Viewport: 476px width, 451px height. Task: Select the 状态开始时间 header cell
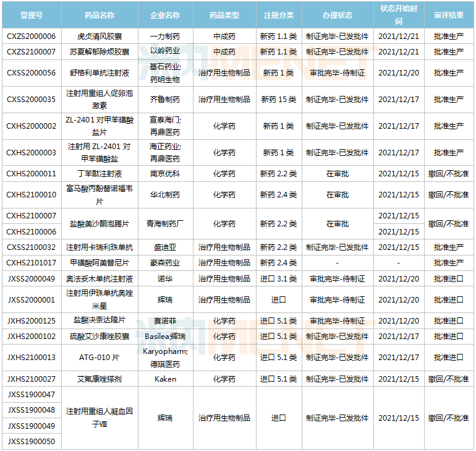click(x=399, y=15)
